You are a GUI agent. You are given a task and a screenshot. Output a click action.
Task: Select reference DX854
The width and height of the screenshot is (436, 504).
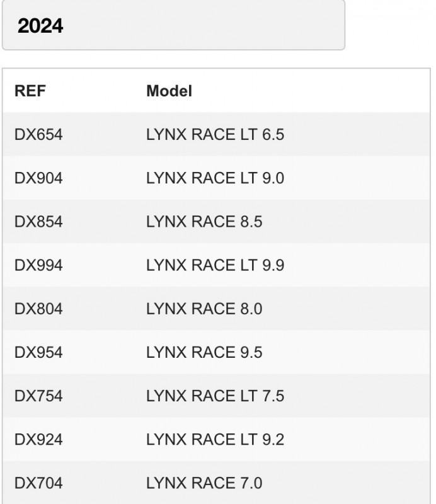point(38,222)
